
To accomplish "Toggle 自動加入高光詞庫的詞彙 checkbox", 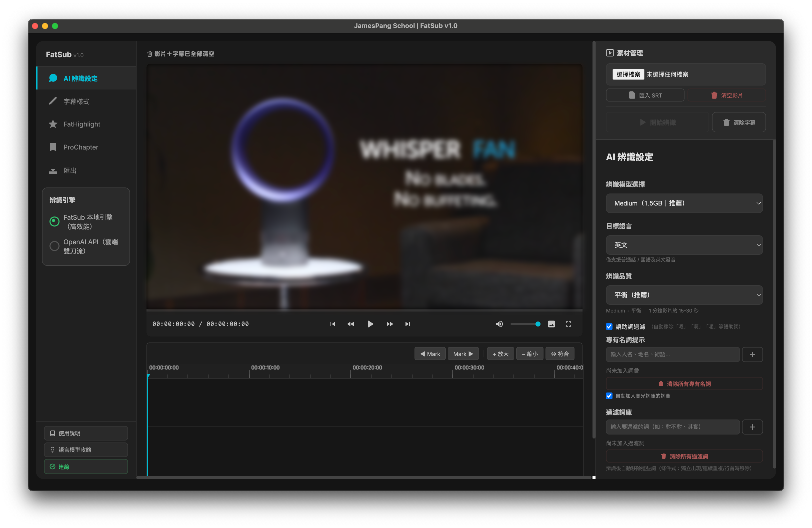I will [609, 396].
